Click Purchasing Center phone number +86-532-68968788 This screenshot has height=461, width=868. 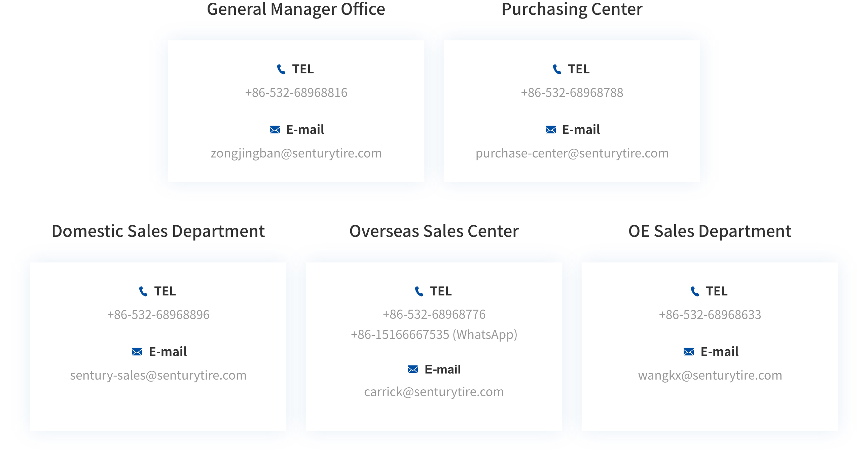tap(572, 93)
